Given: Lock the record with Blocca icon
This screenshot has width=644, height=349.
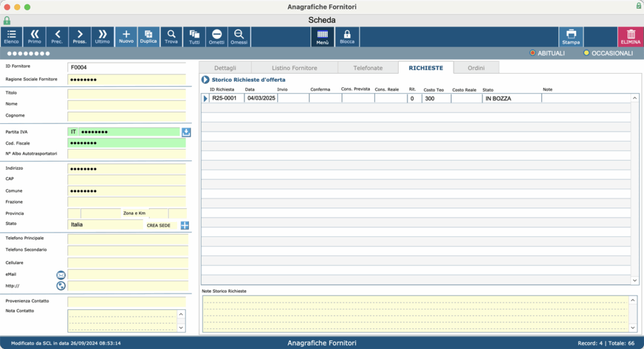Looking at the screenshot, I should [x=347, y=37].
